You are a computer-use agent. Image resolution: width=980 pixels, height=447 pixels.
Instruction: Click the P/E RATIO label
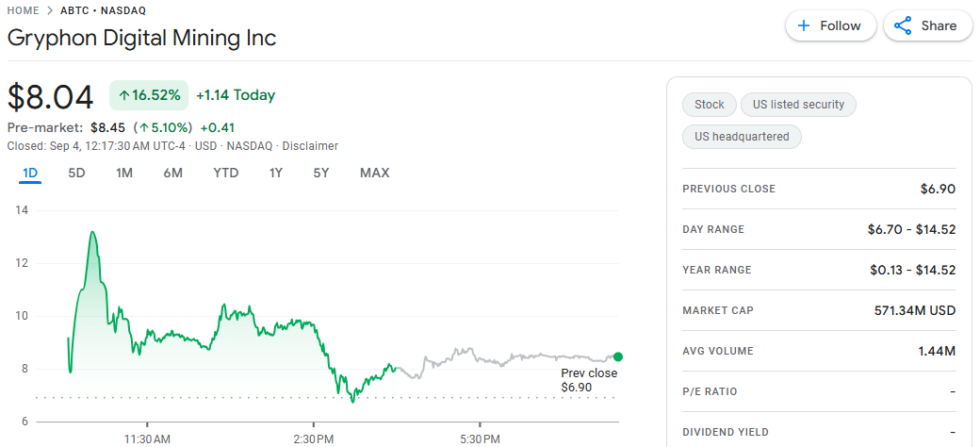(710, 392)
